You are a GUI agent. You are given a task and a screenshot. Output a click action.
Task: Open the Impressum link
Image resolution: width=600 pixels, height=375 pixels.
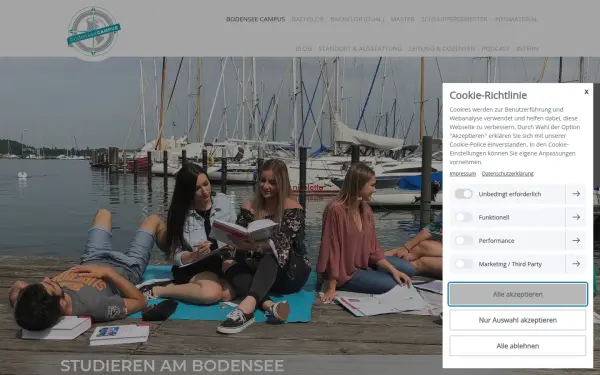[x=463, y=174]
